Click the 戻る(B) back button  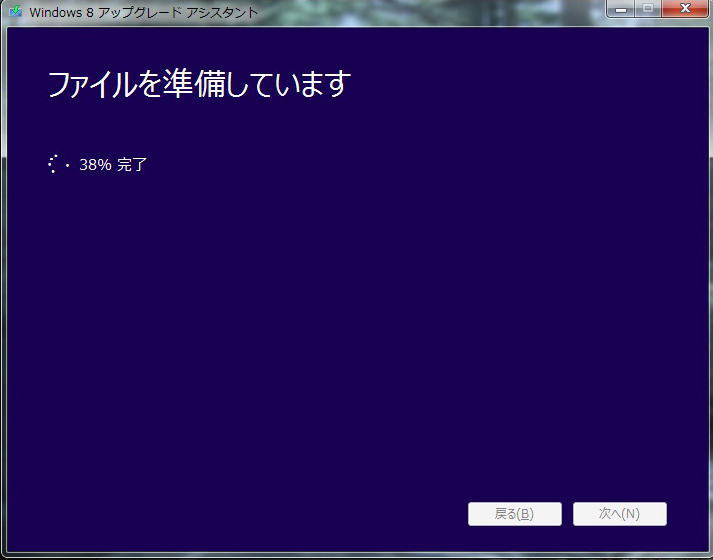pyautogui.click(x=515, y=514)
